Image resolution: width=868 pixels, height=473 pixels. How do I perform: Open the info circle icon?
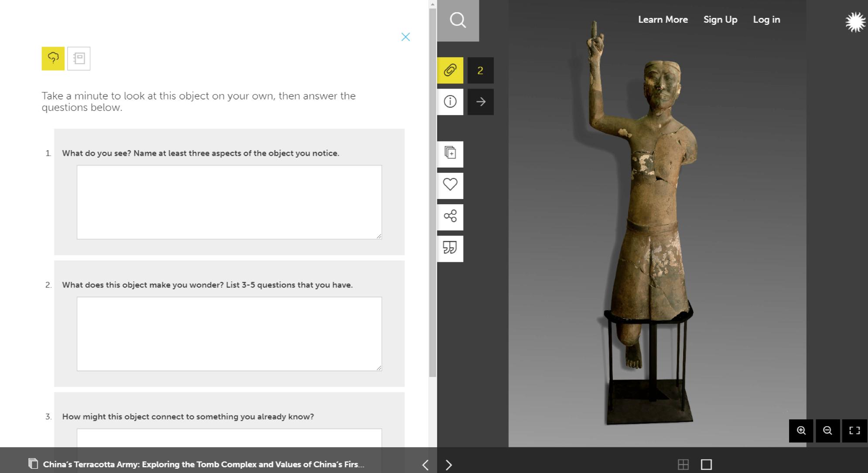[450, 102]
